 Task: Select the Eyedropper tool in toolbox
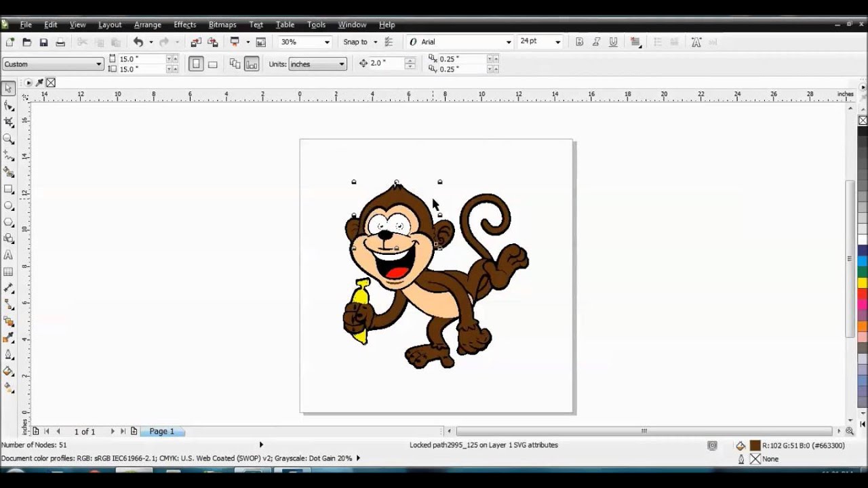8,338
